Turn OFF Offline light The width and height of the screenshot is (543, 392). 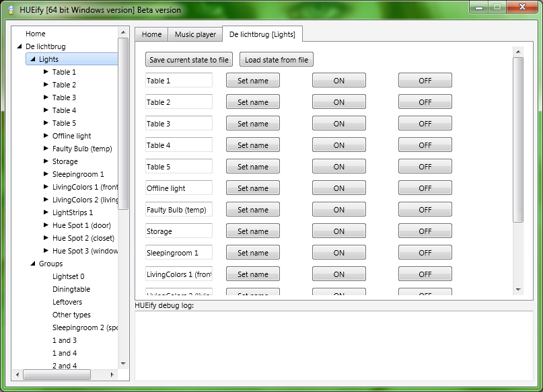[x=425, y=188]
